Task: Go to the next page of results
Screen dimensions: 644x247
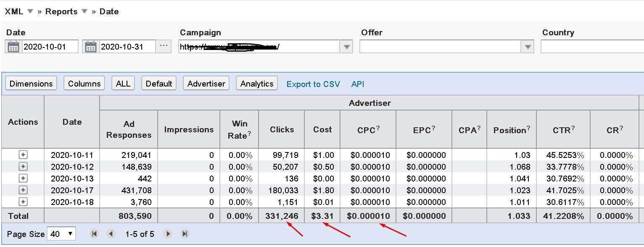Action: point(168,234)
